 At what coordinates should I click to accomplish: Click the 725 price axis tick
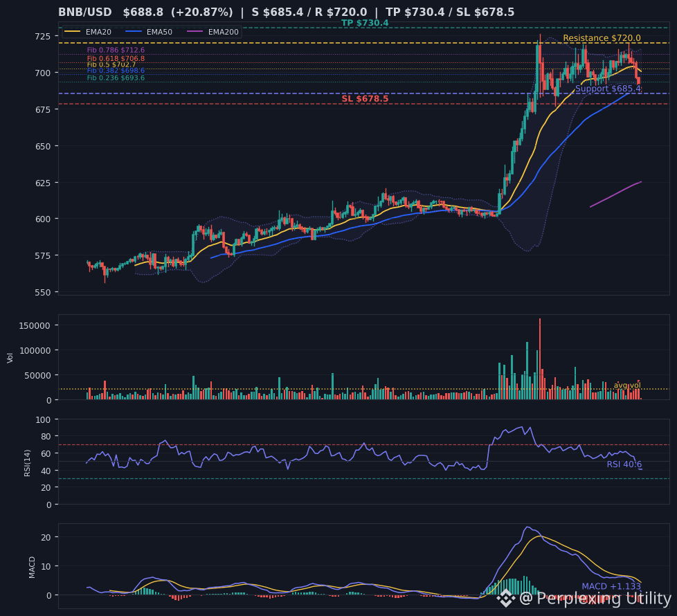[42, 36]
